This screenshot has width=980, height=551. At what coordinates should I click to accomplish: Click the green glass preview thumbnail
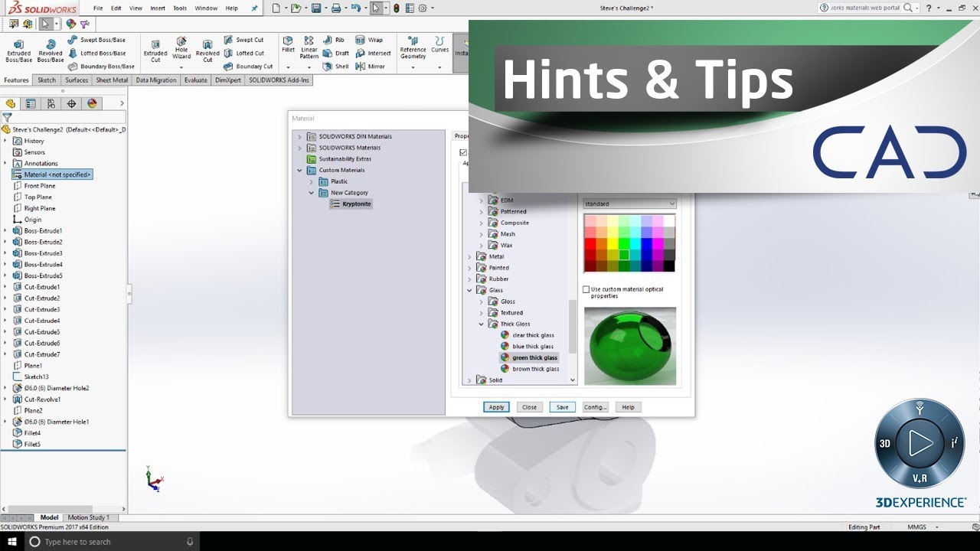coord(629,346)
